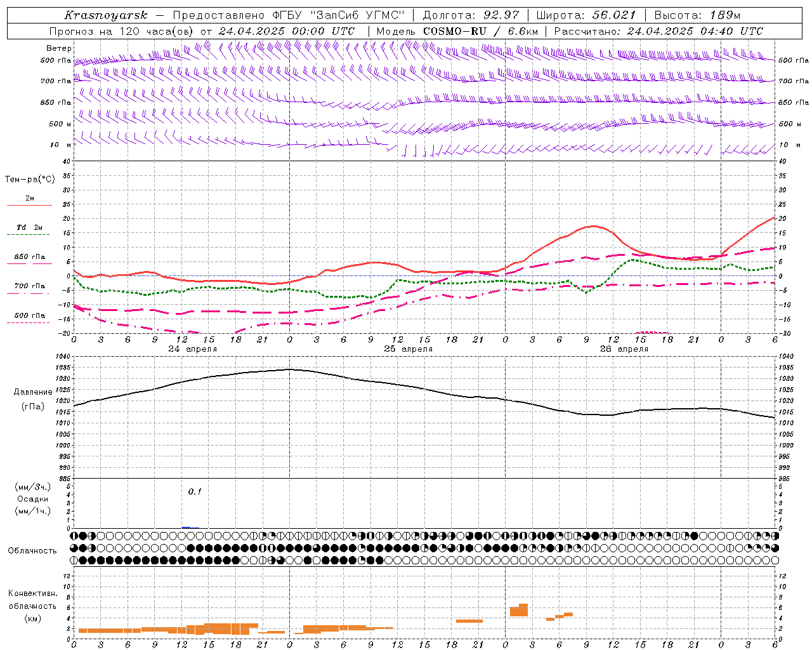Click the '2м' temperature legend entry
This screenshot has height=650, width=812.
(30, 199)
